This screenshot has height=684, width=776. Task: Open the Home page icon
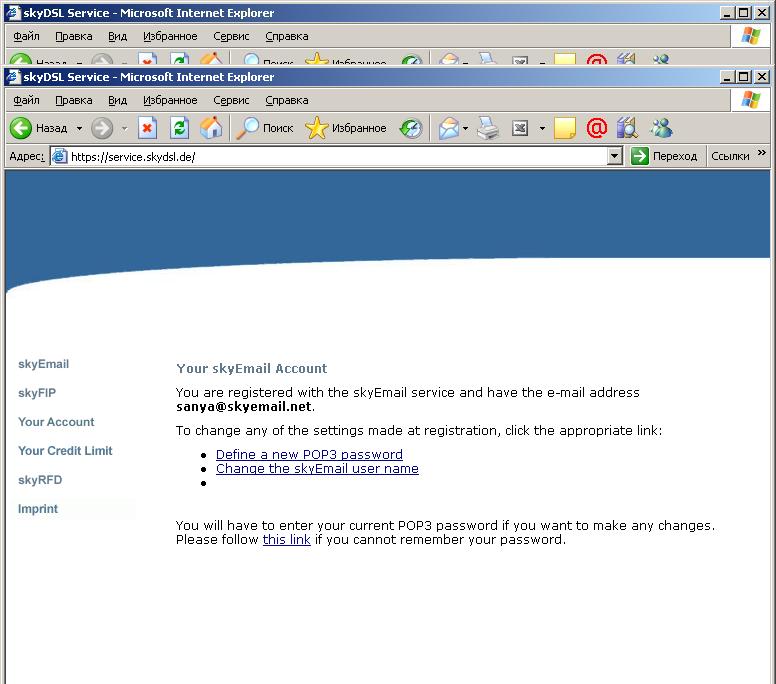click(x=211, y=128)
